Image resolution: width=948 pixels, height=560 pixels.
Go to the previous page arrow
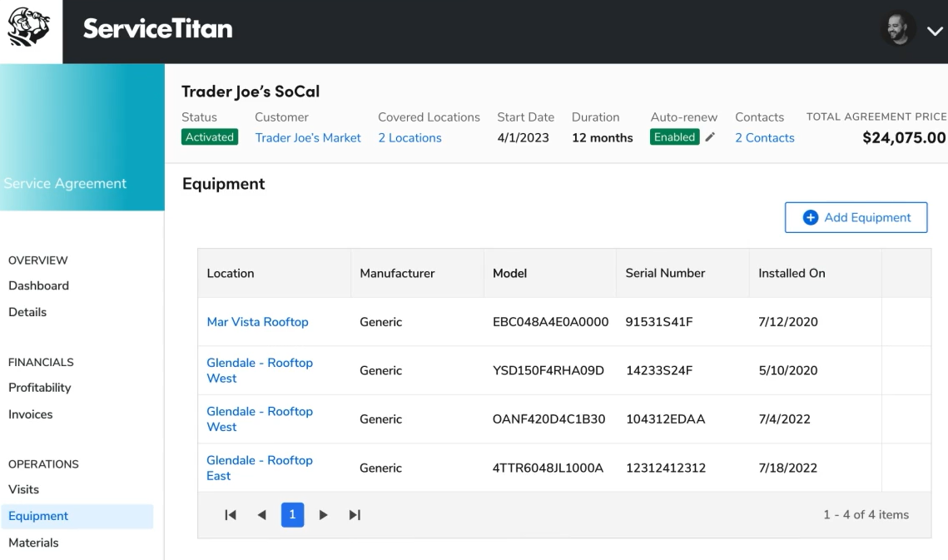pos(261,515)
